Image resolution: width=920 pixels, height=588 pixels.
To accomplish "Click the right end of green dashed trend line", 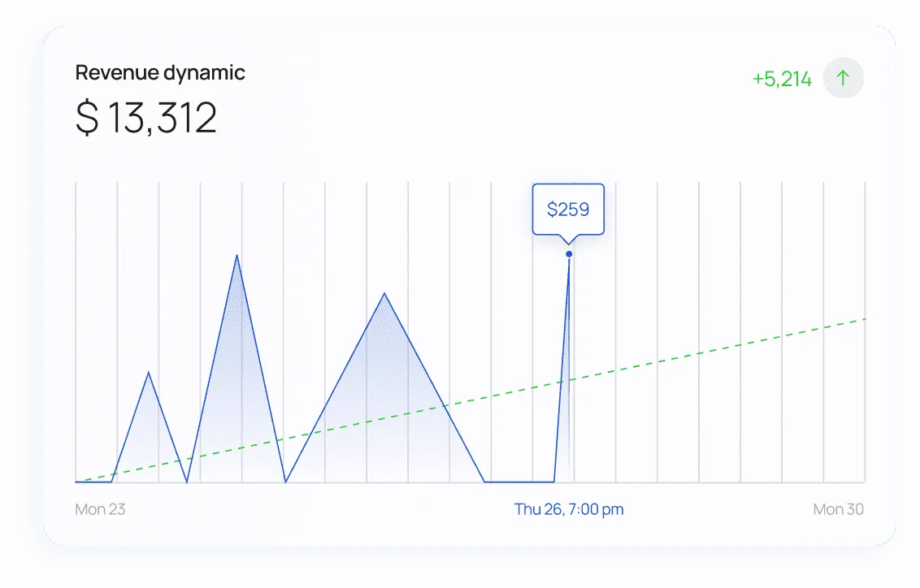I will pos(864,319).
